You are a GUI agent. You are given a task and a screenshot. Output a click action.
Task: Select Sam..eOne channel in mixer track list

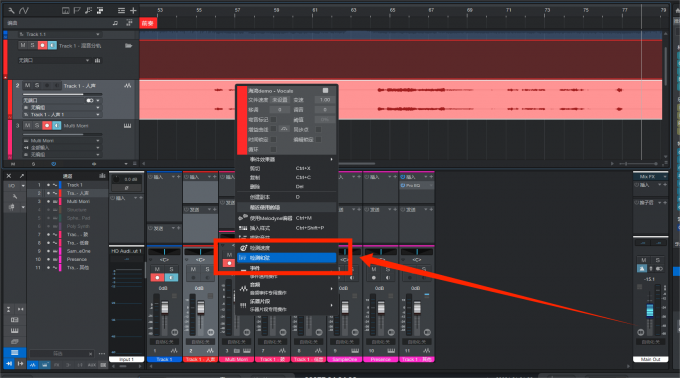coord(78,251)
